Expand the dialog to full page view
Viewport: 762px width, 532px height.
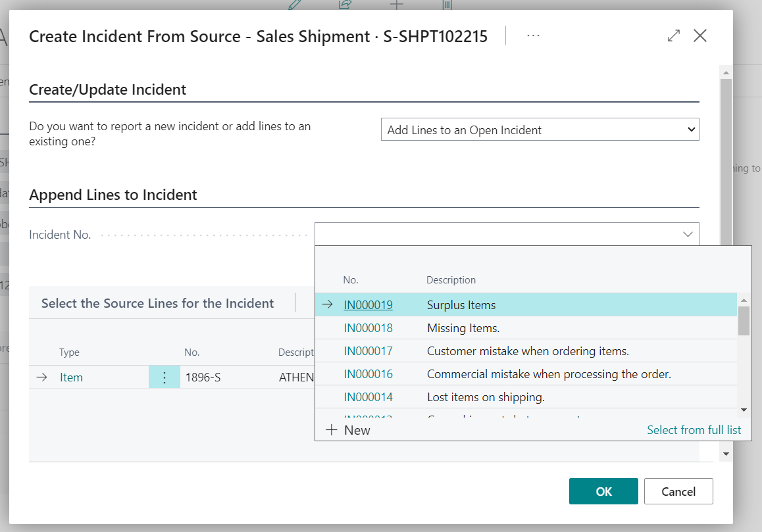[x=673, y=36]
